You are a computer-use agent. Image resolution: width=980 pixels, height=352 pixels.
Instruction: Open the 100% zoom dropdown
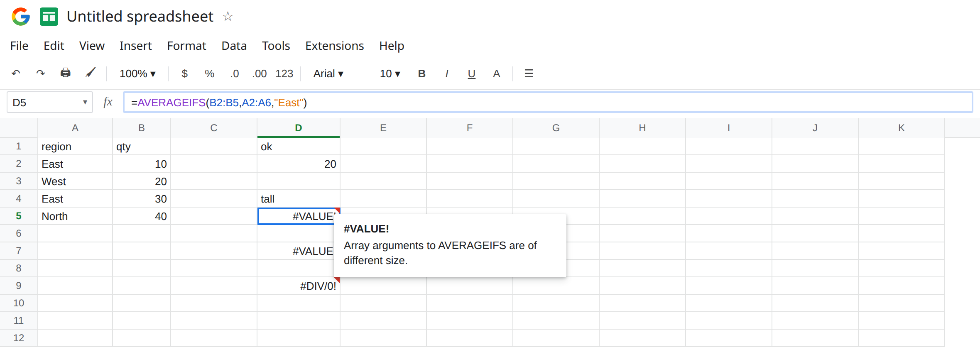coord(137,73)
